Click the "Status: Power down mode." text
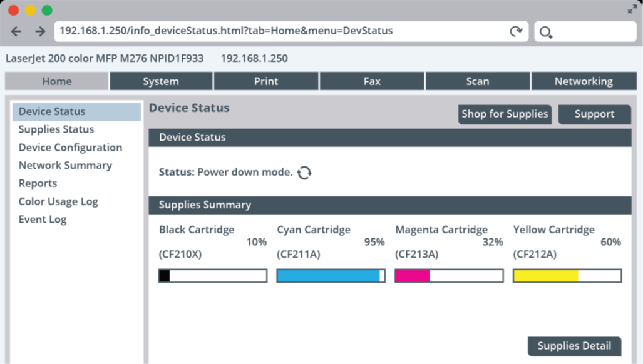Viewport: 643px width, 364px height. click(225, 173)
